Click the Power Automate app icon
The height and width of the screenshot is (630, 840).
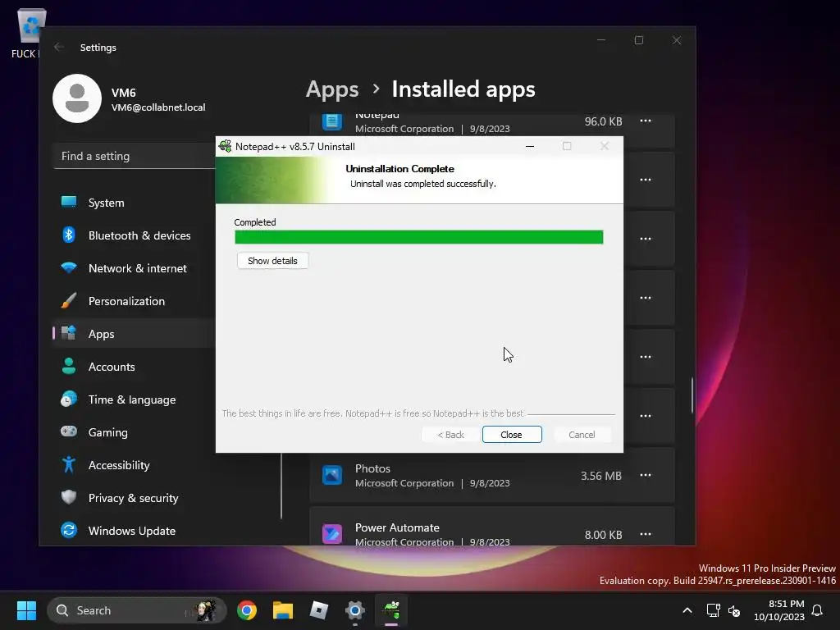332,534
